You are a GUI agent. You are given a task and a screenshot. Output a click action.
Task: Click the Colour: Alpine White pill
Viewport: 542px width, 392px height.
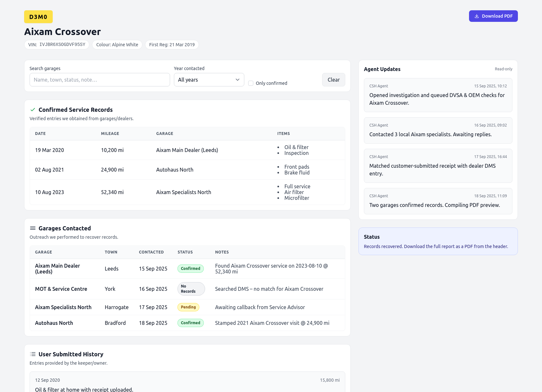(117, 45)
